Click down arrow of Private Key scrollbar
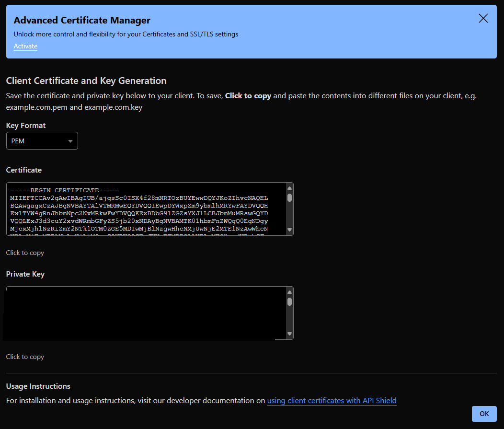504x429 pixels. tap(289, 334)
